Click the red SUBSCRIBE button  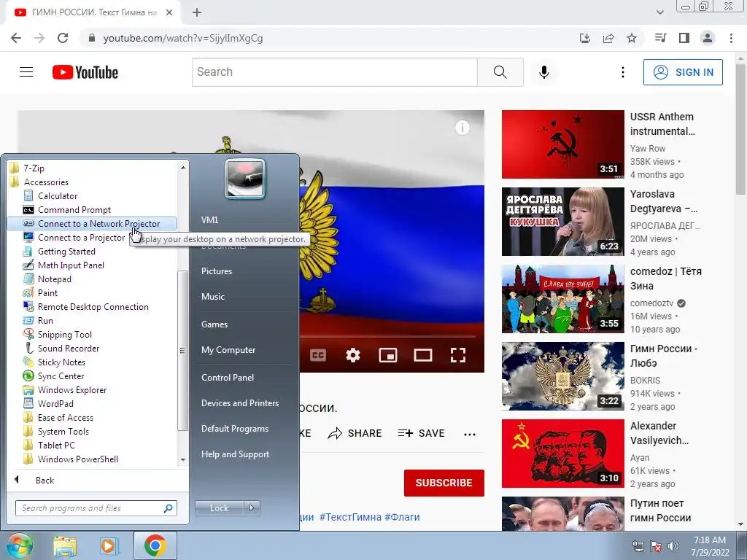pos(444,483)
